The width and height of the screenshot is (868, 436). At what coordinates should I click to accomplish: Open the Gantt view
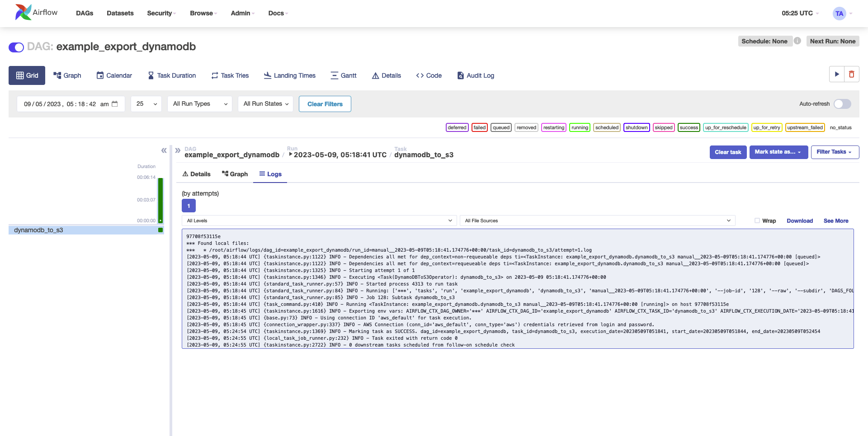(x=344, y=75)
